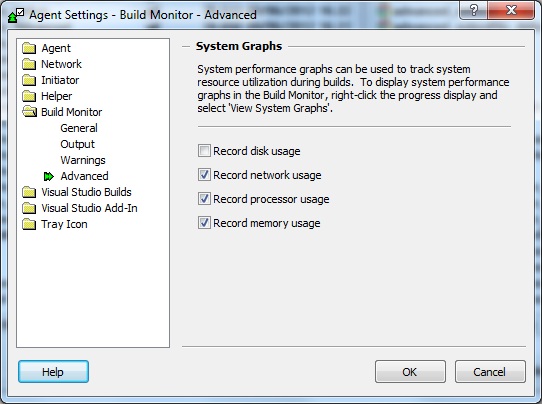542x405 pixels.
Task: Click the Network folder icon
Action: tap(29, 64)
